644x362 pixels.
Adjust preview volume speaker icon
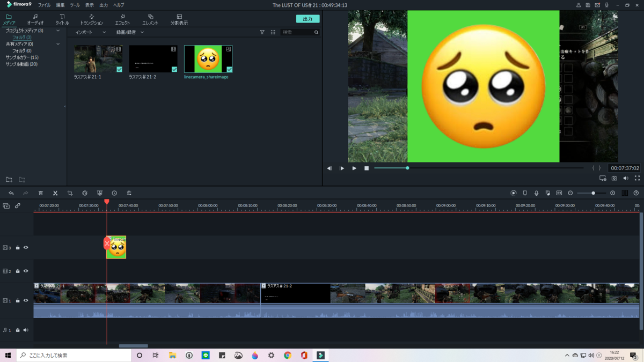[626, 178]
